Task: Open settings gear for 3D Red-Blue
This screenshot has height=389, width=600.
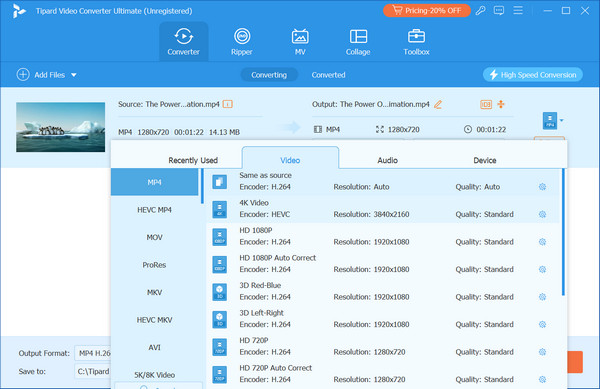Action: point(542,297)
